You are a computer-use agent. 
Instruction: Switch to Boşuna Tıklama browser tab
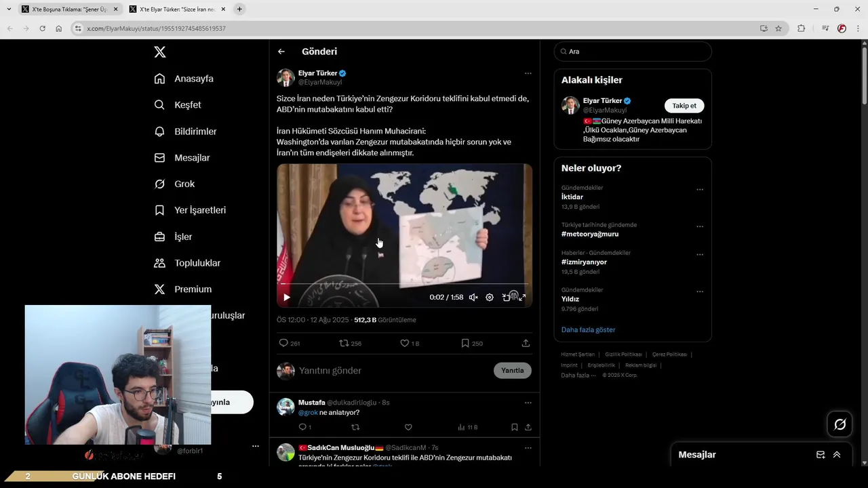[70, 9]
